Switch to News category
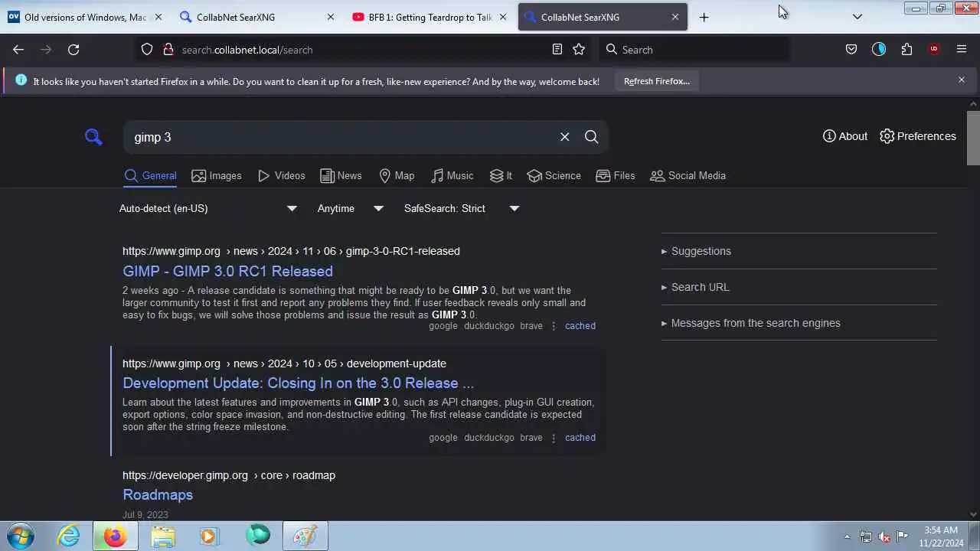 point(341,176)
